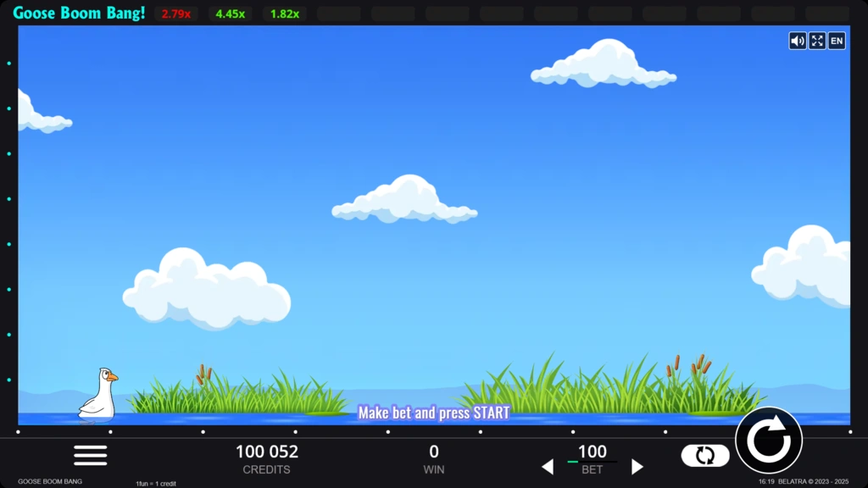
Task: Toggle fullscreen mode
Action: point(817,41)
